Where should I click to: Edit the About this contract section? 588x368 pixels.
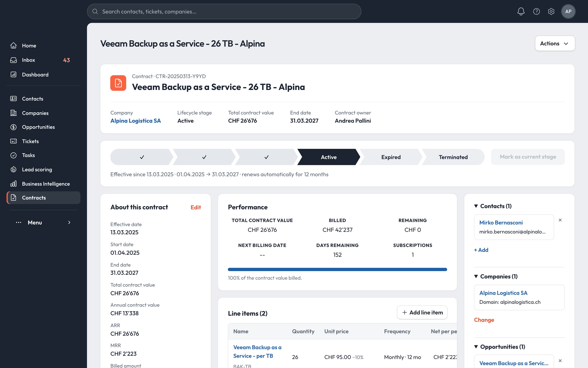196,207
